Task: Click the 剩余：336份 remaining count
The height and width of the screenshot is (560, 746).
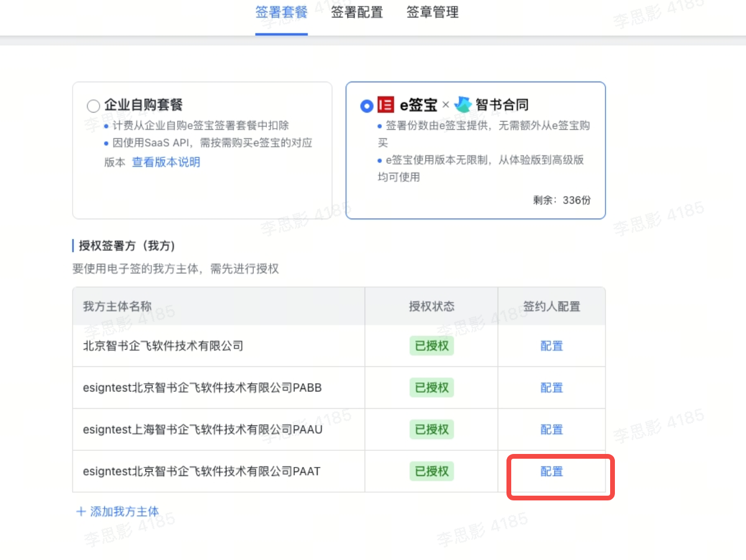Action: (562, 200)
